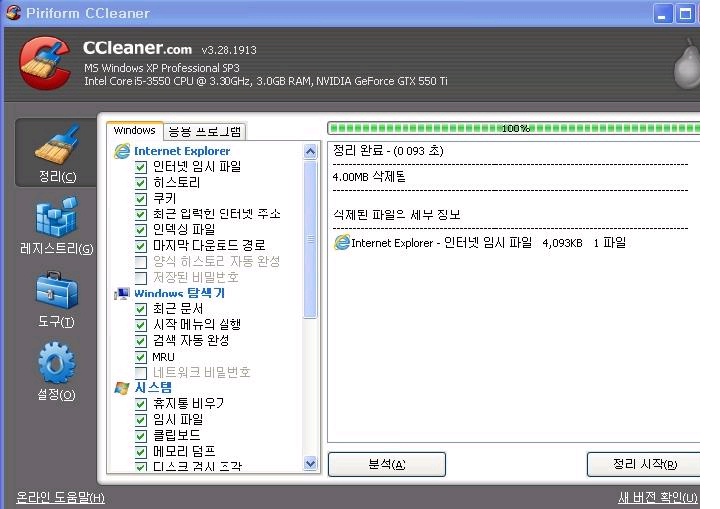Minimize the CCleaner window

click(663, 14)
